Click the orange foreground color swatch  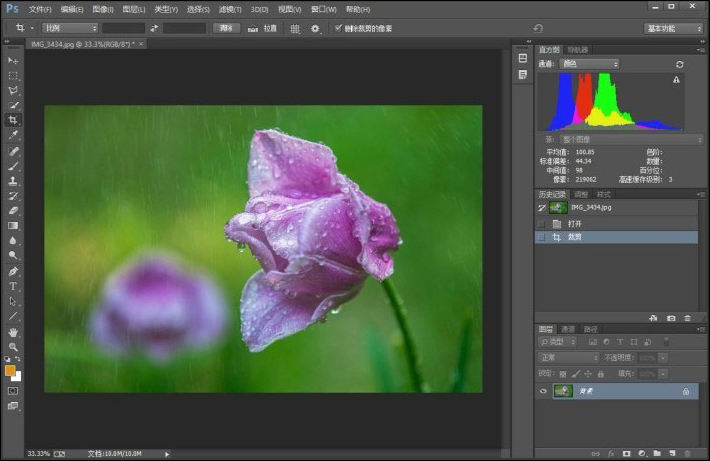10,370
